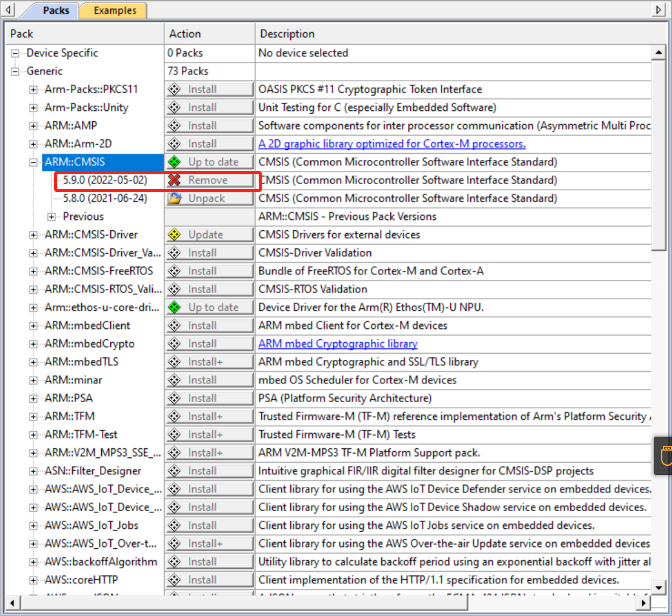Expand the ARM::mbedTLS pack node
Screen dimensions: 672x616
[x=33, y=362]
